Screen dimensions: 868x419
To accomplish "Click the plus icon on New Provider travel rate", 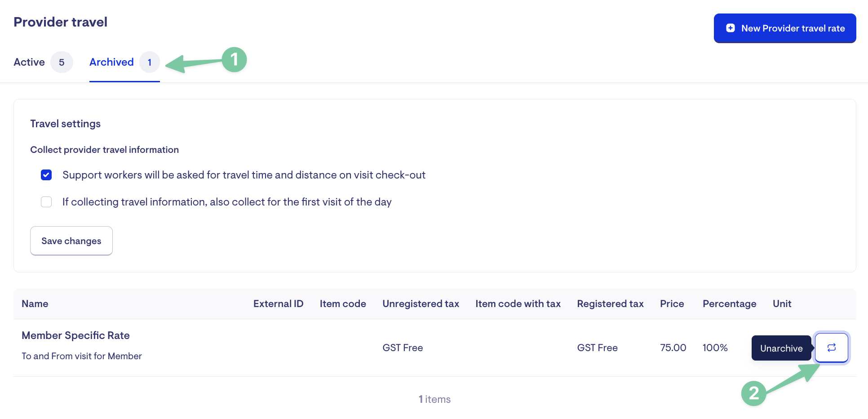I will [731, 28].
